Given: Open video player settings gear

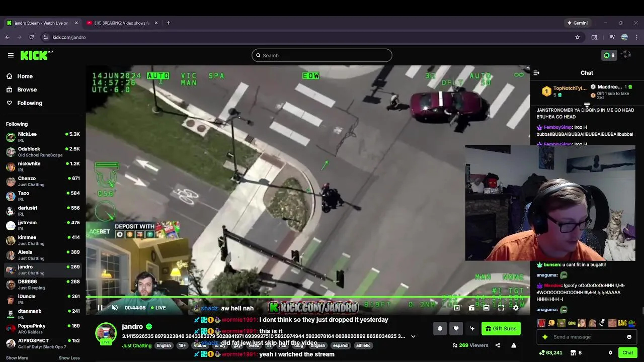Looking at the screenshot, I should point(516,308).
